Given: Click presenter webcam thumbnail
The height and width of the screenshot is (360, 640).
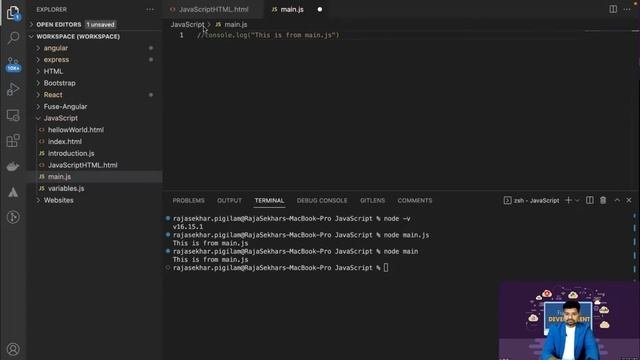Looking at the screenshot, I should (x=569, y=321).
